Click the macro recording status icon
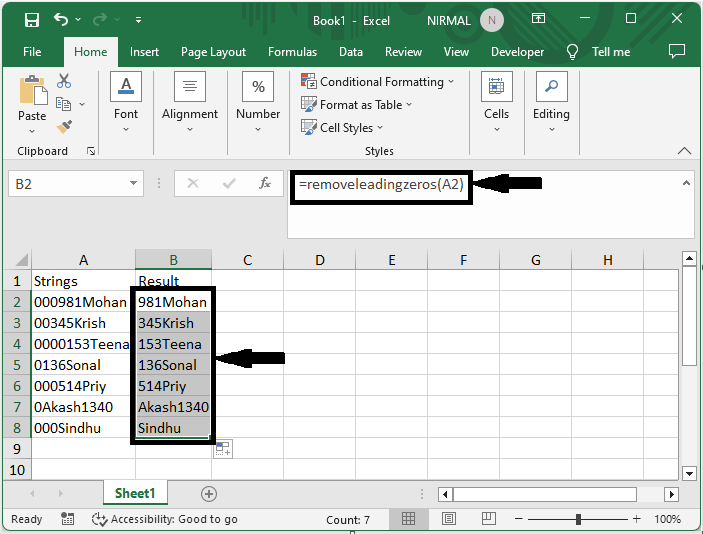Image resolution: width=703 pixels, height=534 pixels. tap(68, 519)
